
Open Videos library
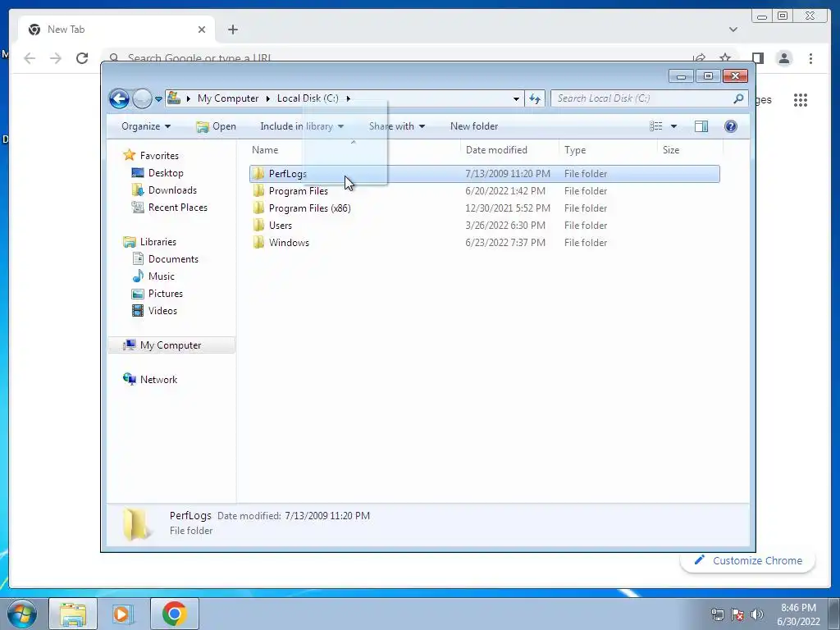162,311
